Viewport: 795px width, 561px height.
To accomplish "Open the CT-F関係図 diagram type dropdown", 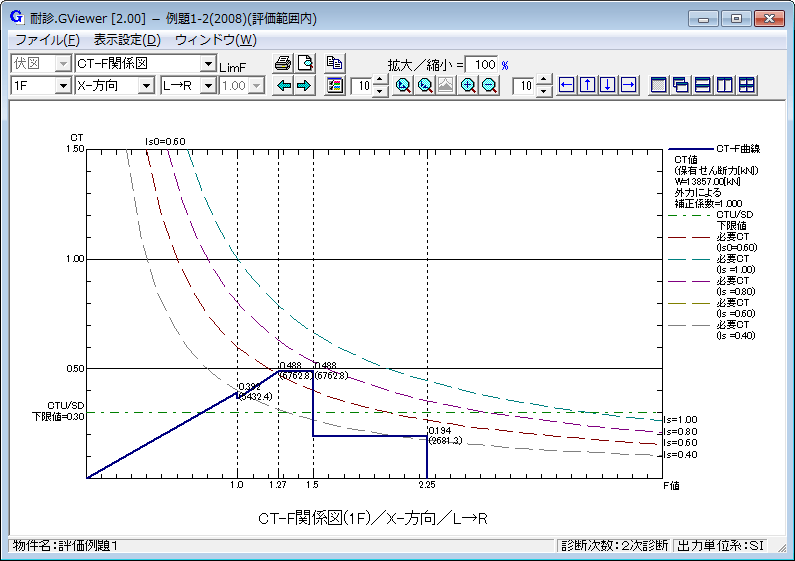I will click(208, 63).
